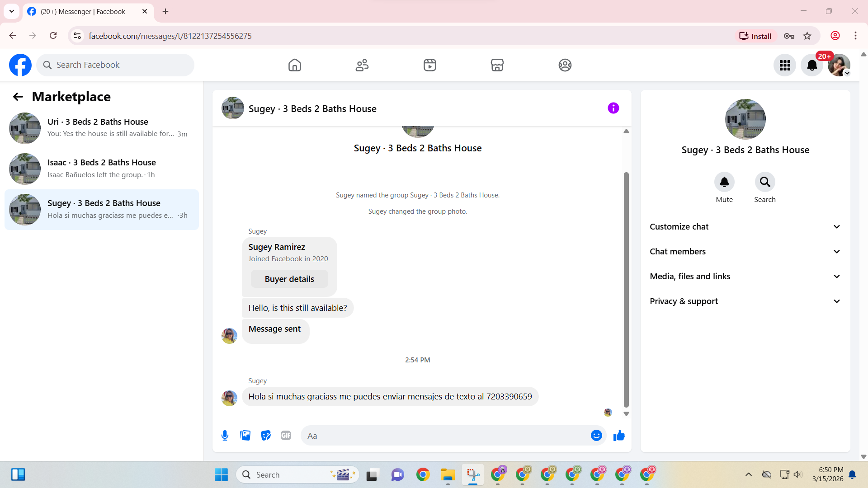Attach a file with the photo icon
This screenshot has height=488, width=868.
245,436
